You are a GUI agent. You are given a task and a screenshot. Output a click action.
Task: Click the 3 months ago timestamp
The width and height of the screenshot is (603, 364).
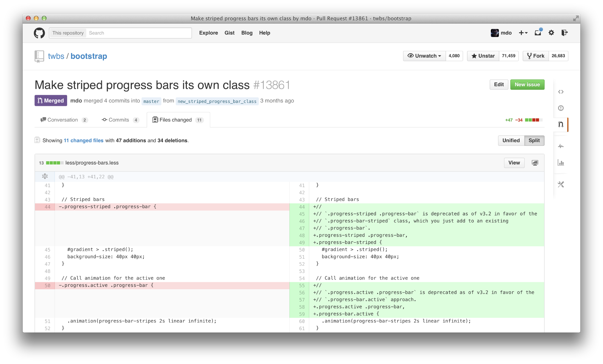click(277, 101)
